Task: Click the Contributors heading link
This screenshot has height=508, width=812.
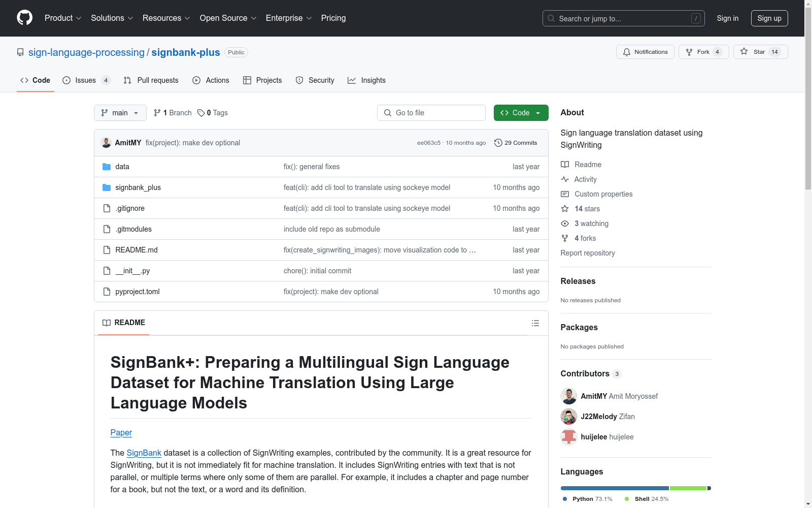Action: (585, 373)
